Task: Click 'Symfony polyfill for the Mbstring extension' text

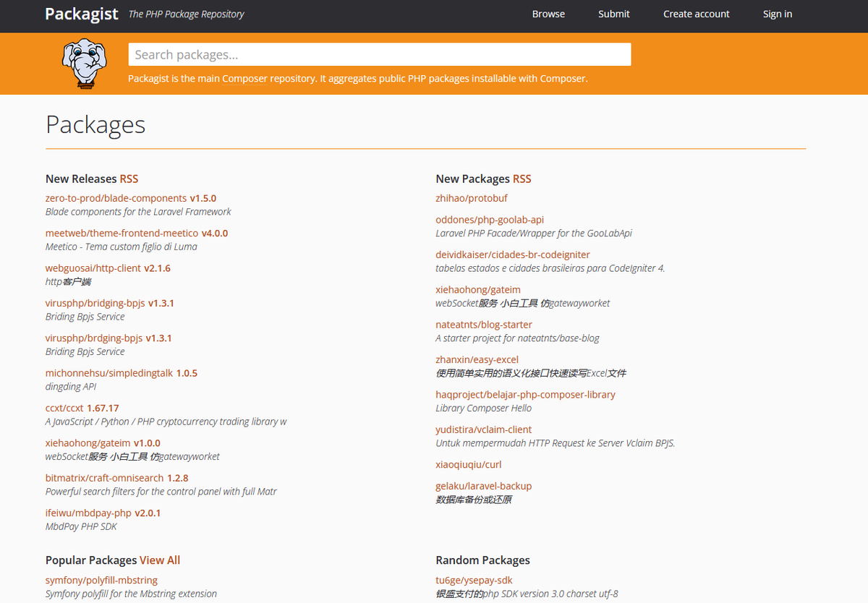Action: coord(131,594)
